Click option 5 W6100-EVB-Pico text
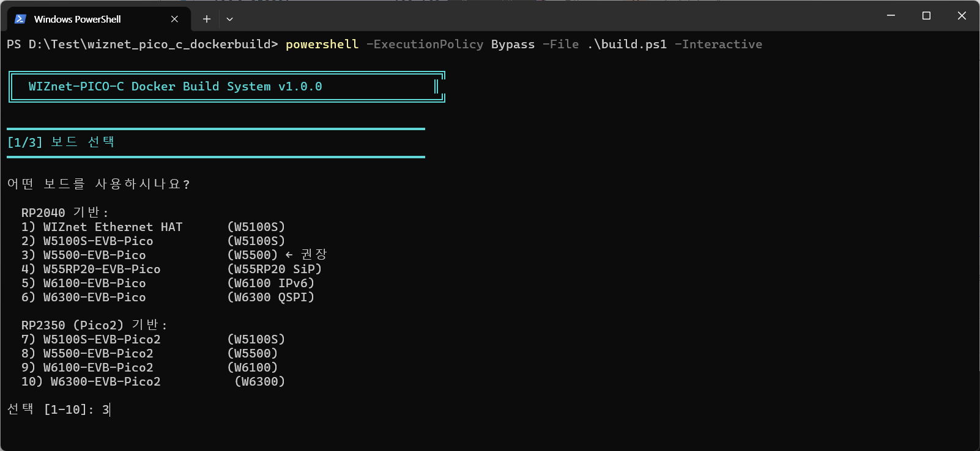This screenshot has height=451, width=980. [x=94, y=284]
